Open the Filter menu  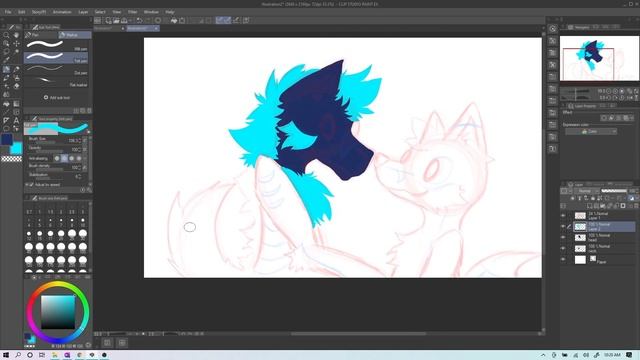click(x=132, y=12)
